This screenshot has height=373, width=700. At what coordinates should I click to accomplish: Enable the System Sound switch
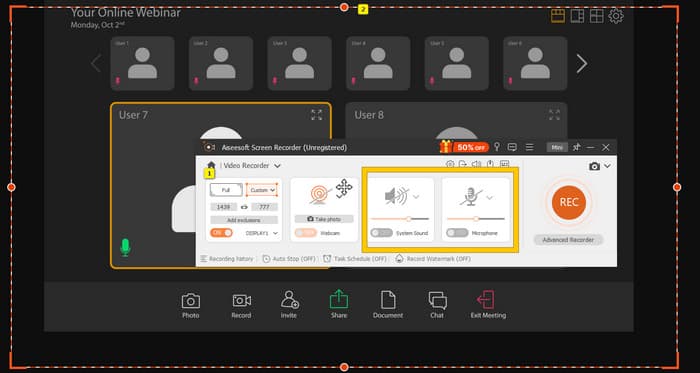(x=382, y=233)
